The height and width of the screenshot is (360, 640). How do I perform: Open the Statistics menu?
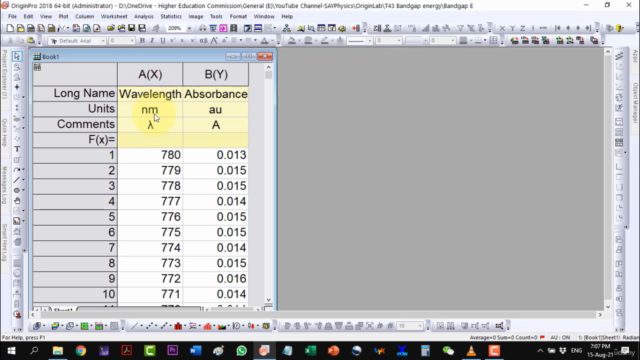tap(171, 16)
